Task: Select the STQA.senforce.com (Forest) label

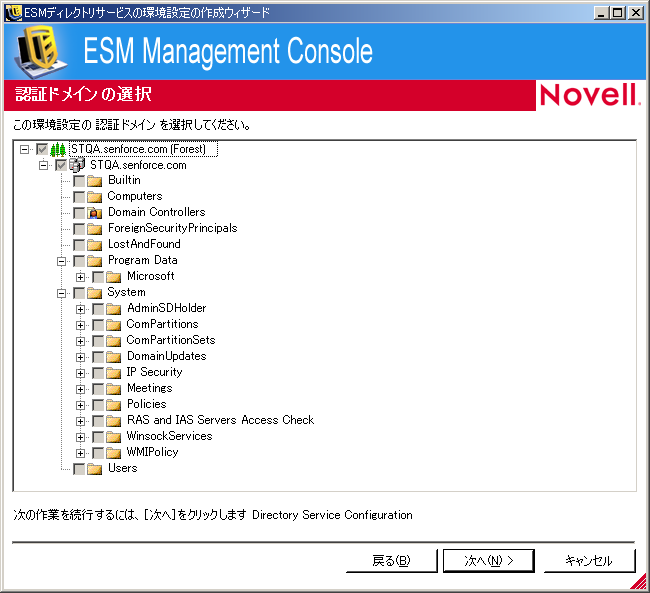Action: (143, 149)
